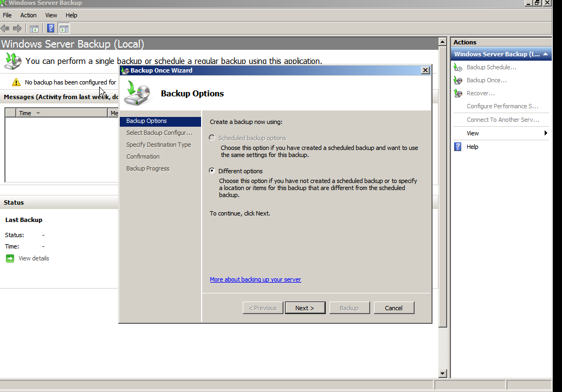Open the View menu in menu bar
562x392 pixels.
click(x=51, y=15)
